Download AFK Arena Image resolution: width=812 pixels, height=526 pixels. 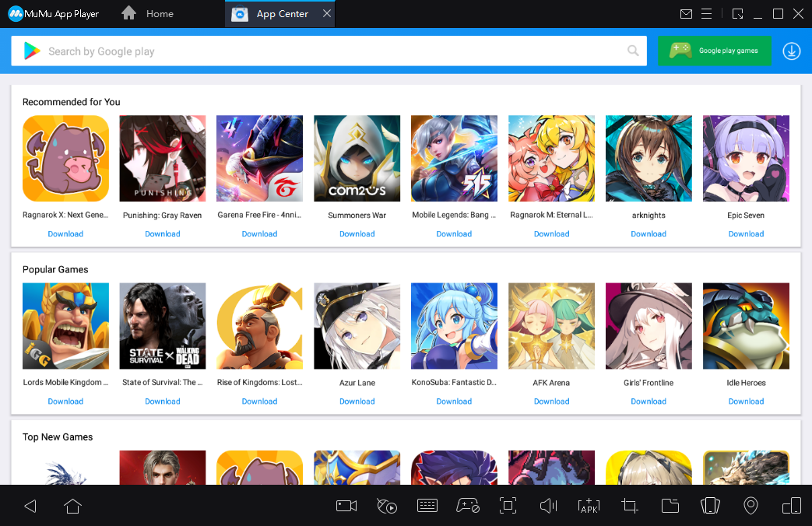(551, 402)
